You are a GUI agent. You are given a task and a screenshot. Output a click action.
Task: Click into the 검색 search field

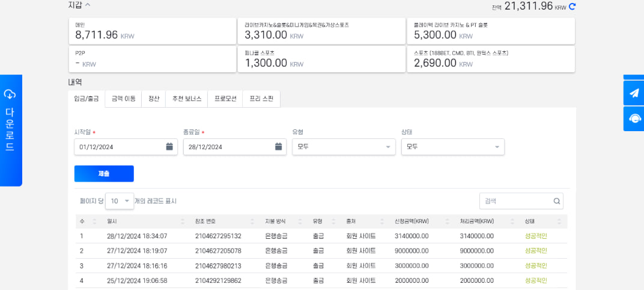(x=515, y=202)
